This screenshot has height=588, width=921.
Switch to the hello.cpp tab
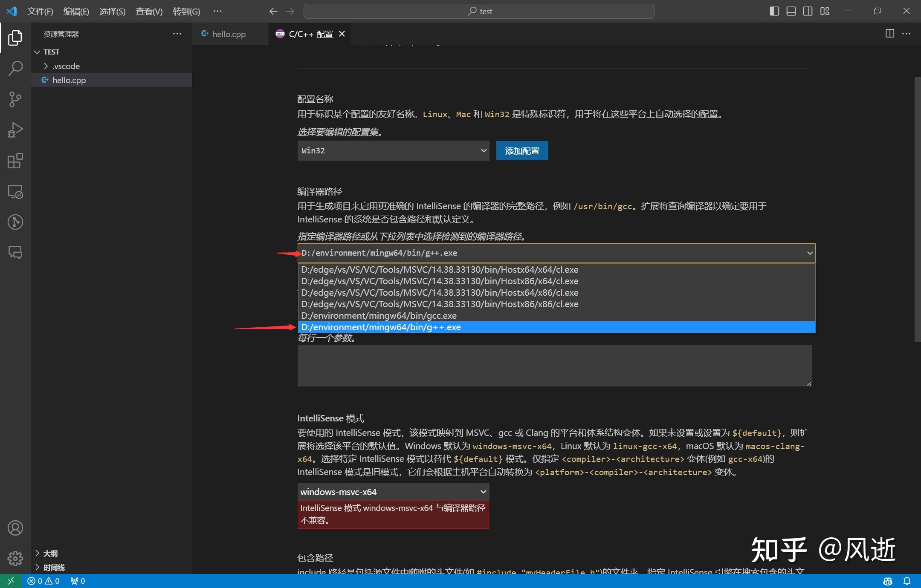coord(229,34)
